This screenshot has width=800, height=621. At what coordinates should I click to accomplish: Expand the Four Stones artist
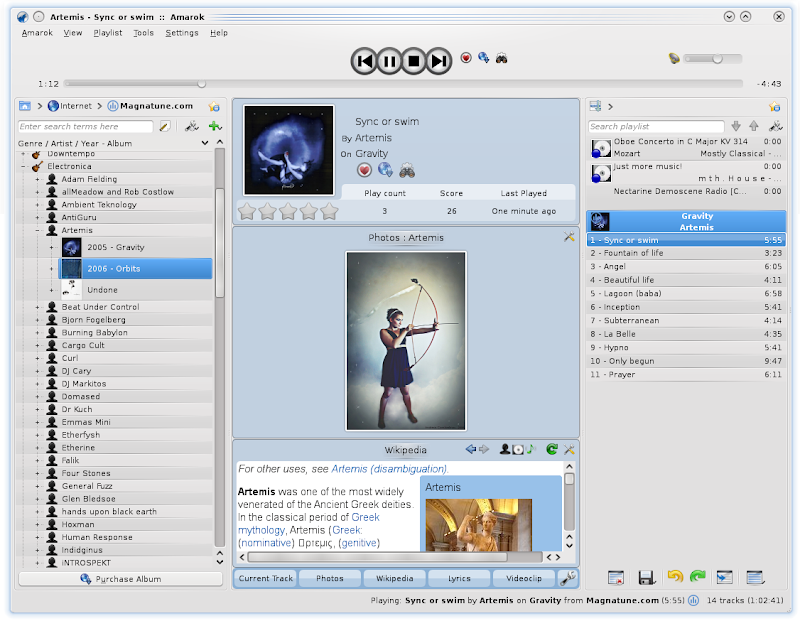point(37,474)
